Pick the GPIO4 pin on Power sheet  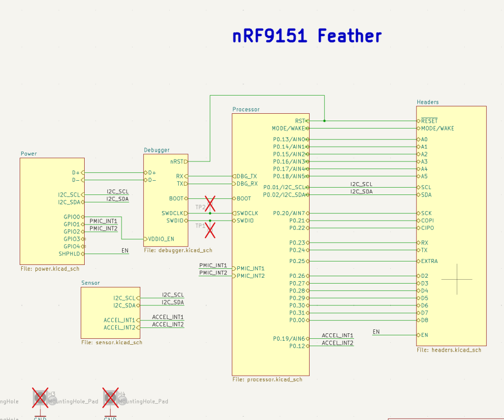(x=74, y=246)
